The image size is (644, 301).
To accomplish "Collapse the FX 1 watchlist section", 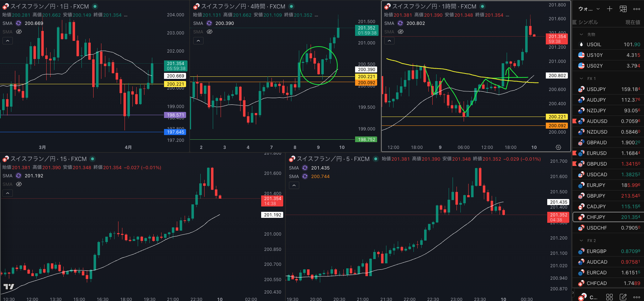I will pos(581,79).
